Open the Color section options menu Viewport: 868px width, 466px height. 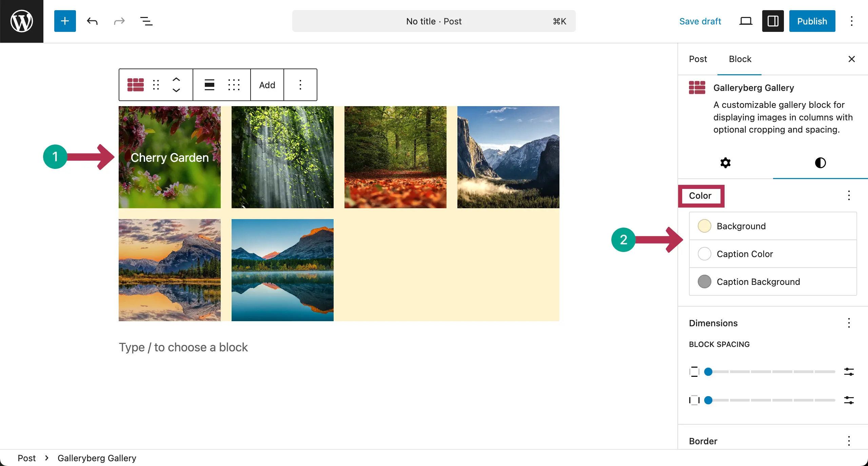(x=849, y=196)
